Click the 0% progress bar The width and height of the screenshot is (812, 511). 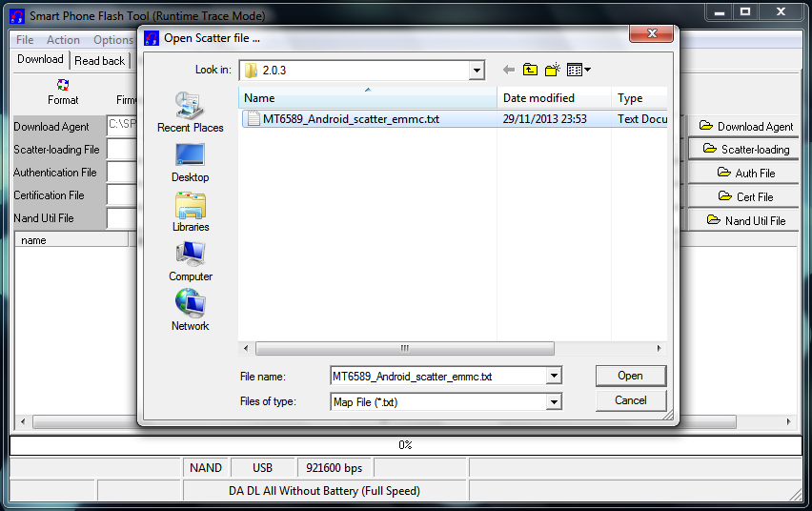point(405,445)
